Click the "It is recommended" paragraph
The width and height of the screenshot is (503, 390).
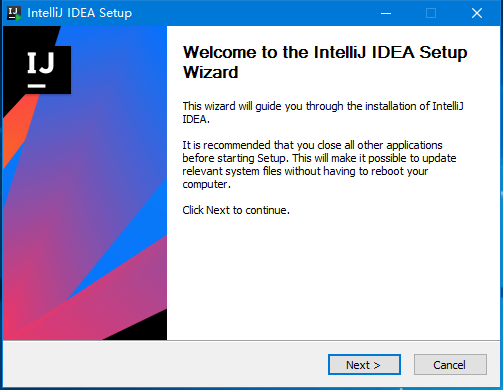[319, 164]
